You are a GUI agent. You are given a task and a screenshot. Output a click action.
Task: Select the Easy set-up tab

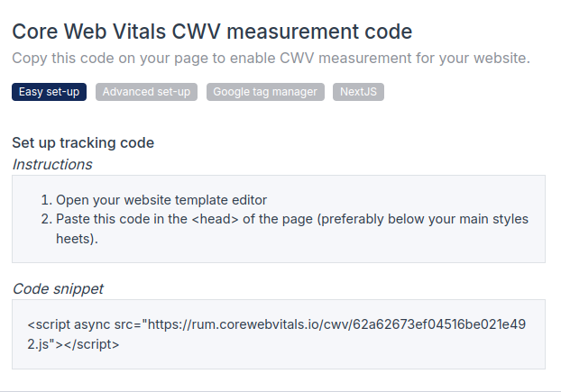(49, 92)
